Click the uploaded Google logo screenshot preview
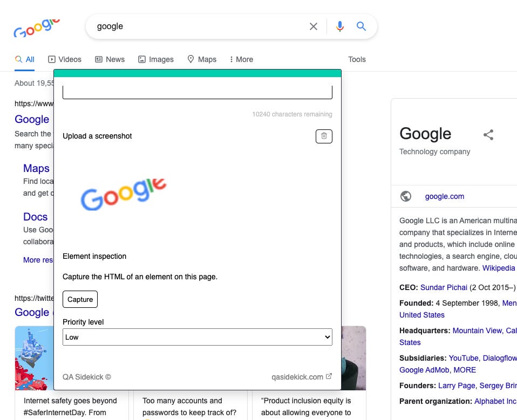Image resolution: width=517 pixels, height=420 pixels. click(x=124, y=194)
